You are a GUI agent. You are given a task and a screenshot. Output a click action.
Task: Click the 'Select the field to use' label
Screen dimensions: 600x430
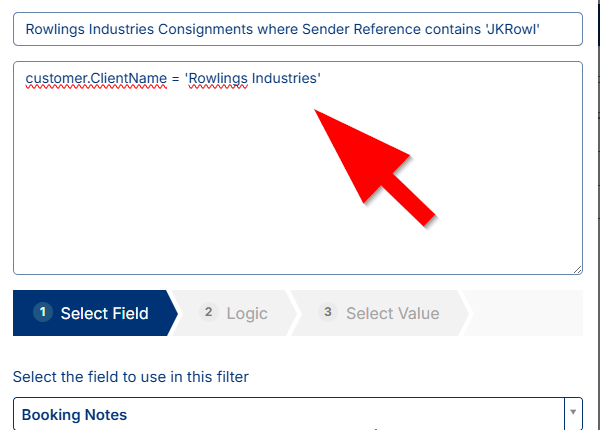point(130,377)
